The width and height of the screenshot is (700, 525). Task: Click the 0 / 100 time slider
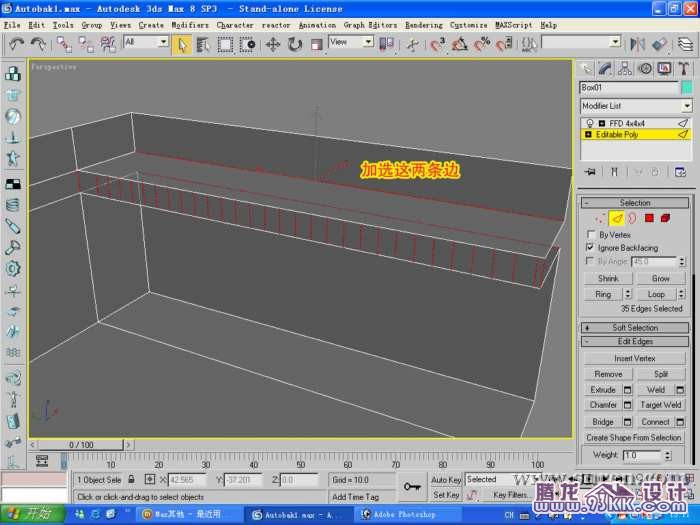pos(81,445)
